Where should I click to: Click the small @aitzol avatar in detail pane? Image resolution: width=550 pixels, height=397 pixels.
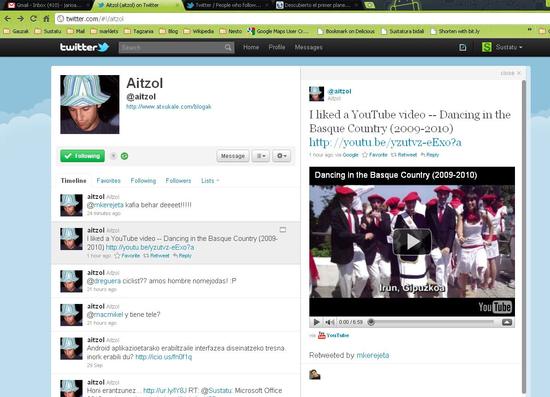[316, 94]
